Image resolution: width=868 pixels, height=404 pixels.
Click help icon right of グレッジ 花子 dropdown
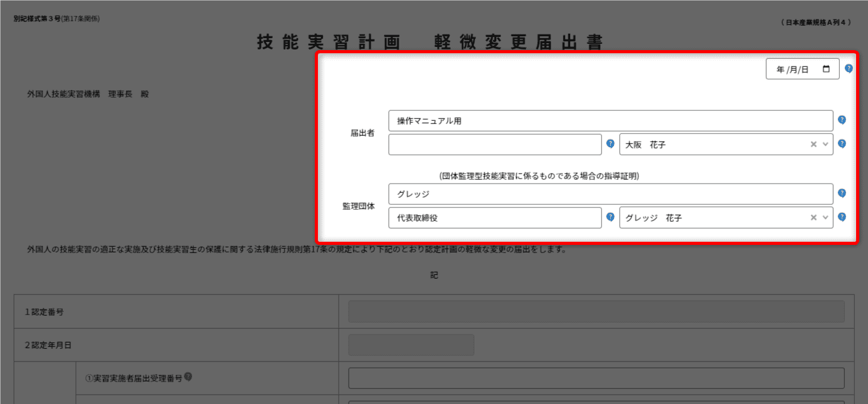pos(842,217)
